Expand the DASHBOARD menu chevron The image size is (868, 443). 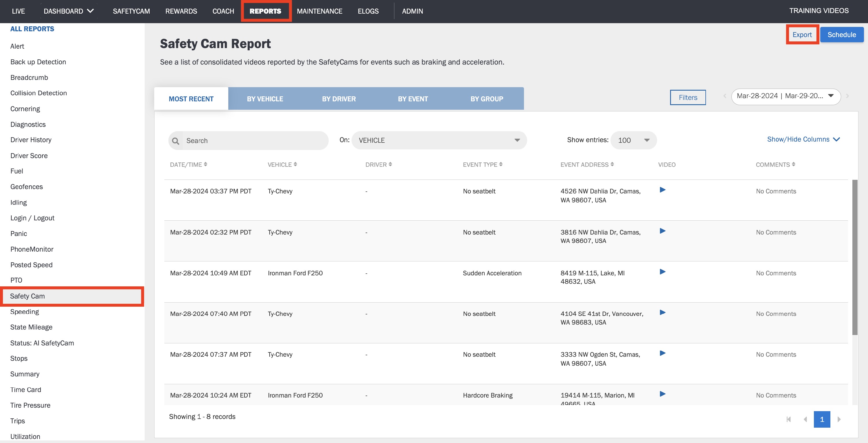pos(90,11)
